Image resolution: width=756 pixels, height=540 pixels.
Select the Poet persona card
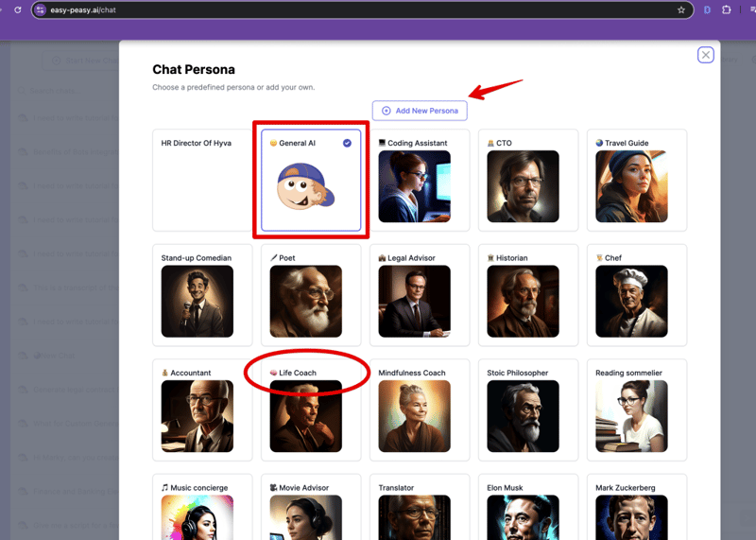305,301
